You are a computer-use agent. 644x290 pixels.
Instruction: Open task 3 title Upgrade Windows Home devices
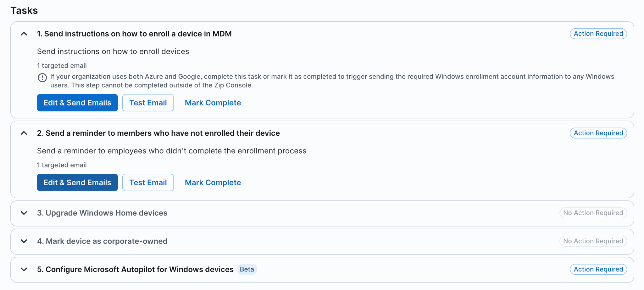[x=102, y=213]
